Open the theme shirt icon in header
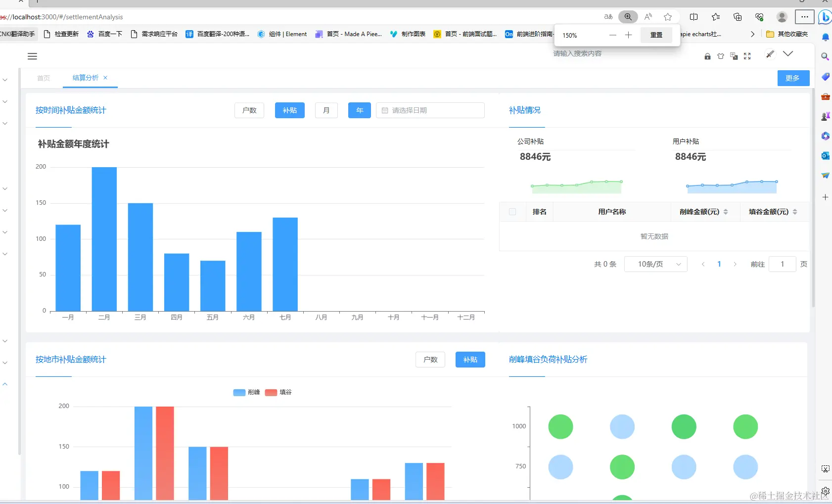Screen dimensions: 832x504 point(721,56)
